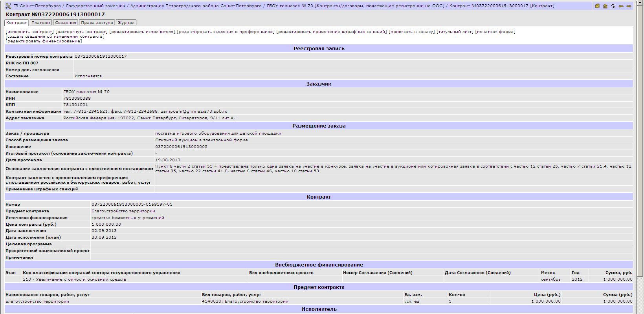Click conclusion date 02.09.2013
The image size is (644, 314).
pyautogui.click(x=104, y=231)
